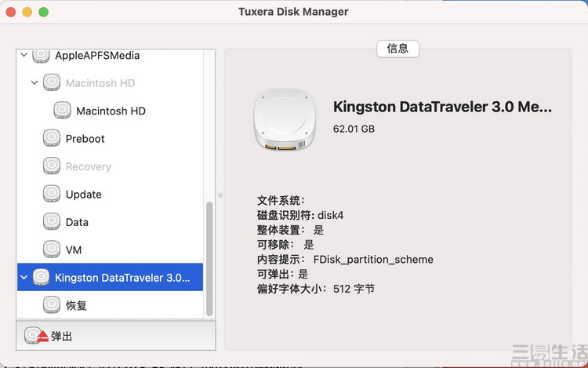Click the 512 字节 value

pyautogui.click(x=354, y=289)
